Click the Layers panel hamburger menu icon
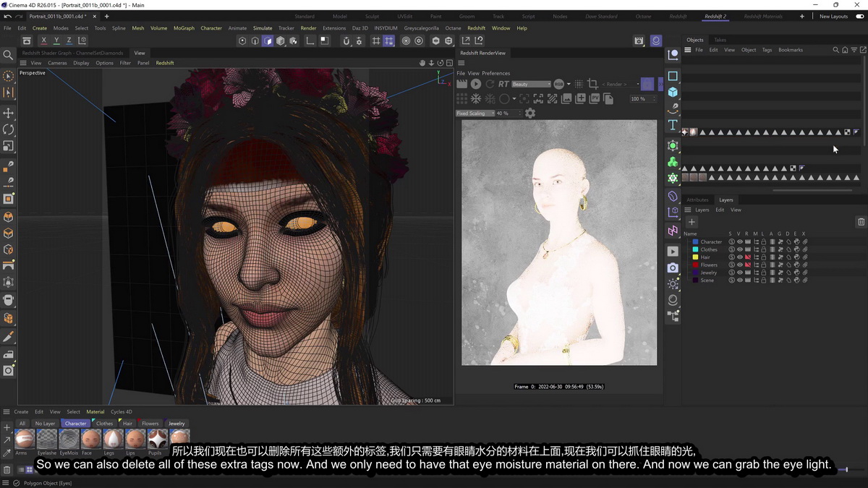 (689, 210)
